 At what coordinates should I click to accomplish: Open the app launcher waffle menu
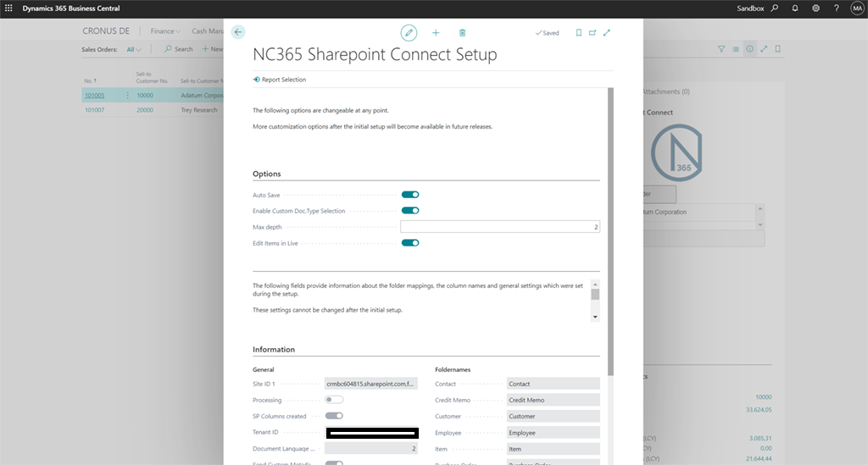[x=8, y=8]
